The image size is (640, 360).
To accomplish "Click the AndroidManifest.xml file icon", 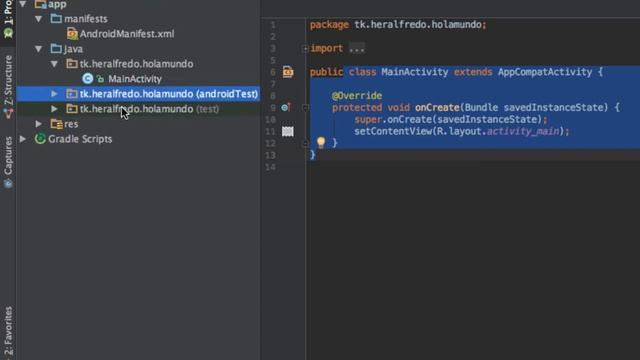I will [x=72, y=33].
